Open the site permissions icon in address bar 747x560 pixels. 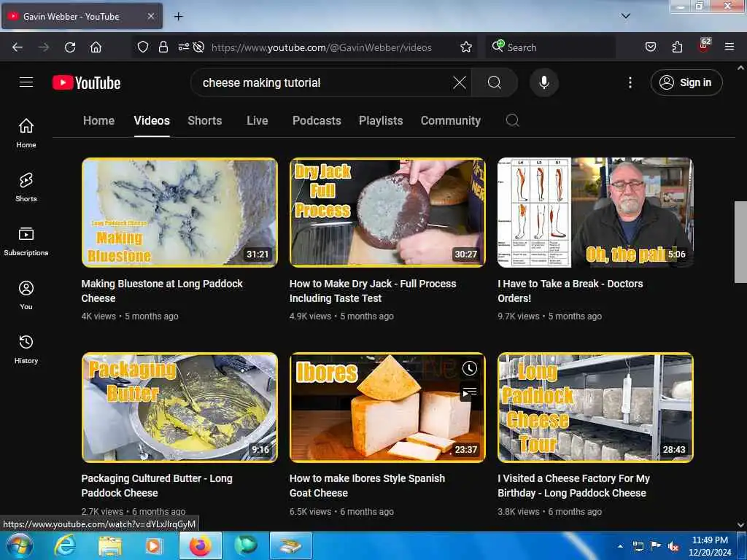183,47
